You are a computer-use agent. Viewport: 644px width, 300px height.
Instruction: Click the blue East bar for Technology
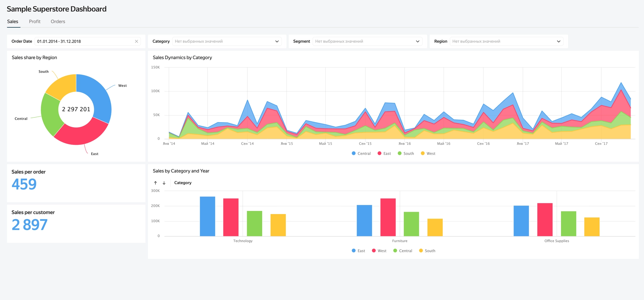[x=208, y=217]
